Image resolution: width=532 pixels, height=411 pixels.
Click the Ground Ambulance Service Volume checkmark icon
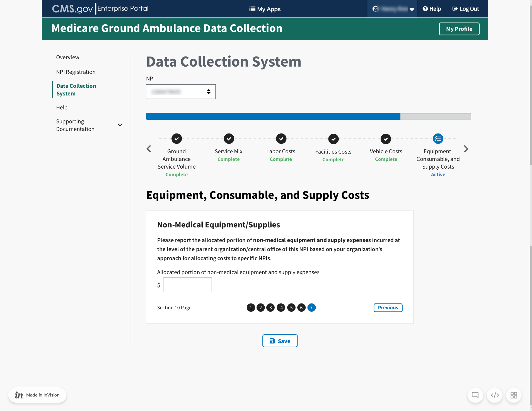[176, 138]
